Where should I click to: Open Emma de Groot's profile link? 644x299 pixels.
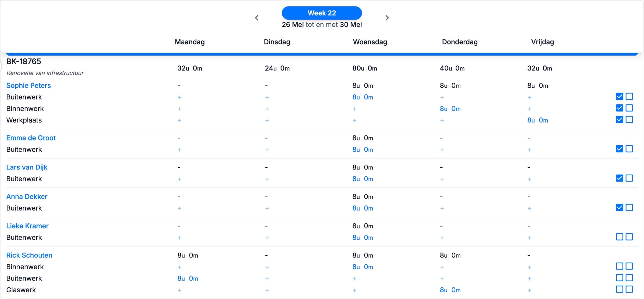pos(31,138)
